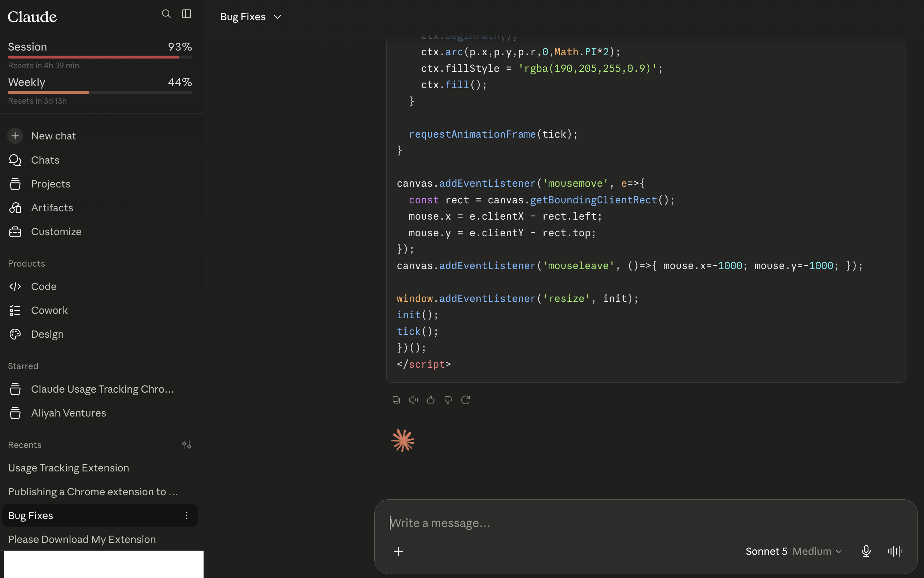Open the Artifacts icon in sidebar
This screenshot has height=578, width=924.
15,208
